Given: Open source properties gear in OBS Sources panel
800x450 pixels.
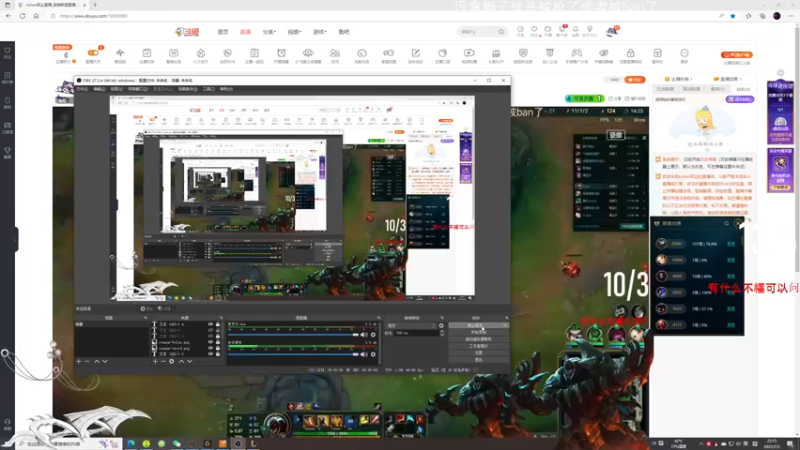Looking at the screenshot, I should 171,361.
